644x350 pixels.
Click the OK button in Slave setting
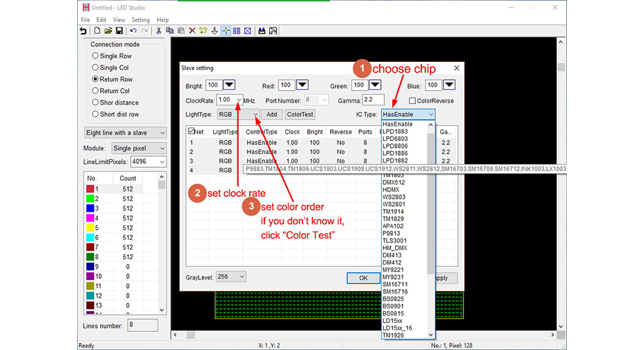point(364,278)
